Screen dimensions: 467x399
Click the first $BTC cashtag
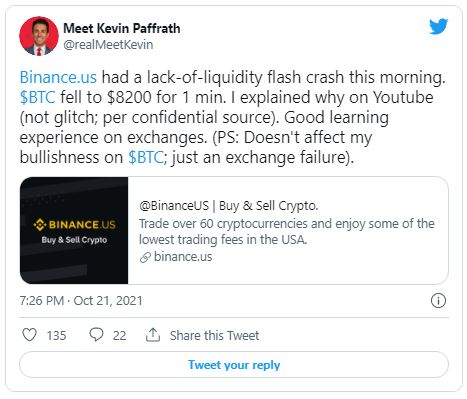click(x=37, y=97)
